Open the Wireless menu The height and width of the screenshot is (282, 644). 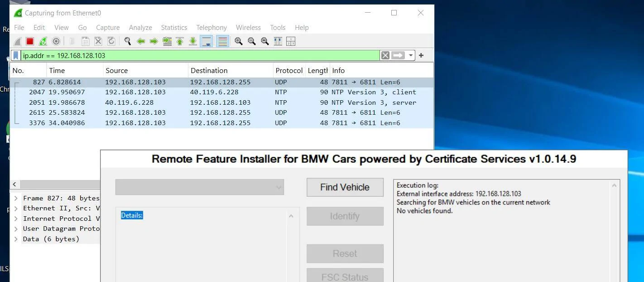click(x=248, y=28)
